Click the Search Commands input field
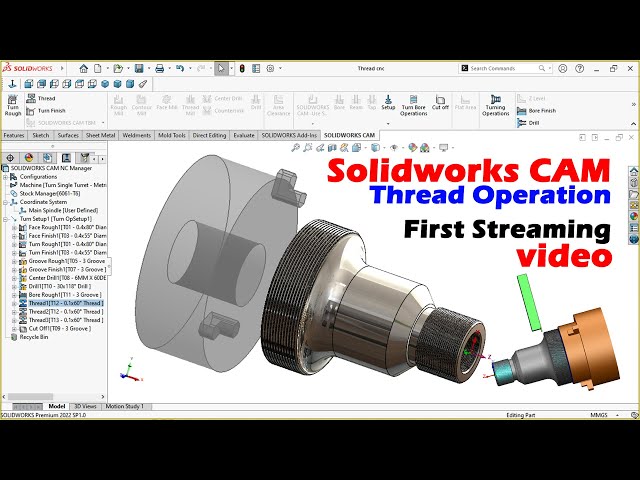Screen dimensions: 640x480 [503, 68]
